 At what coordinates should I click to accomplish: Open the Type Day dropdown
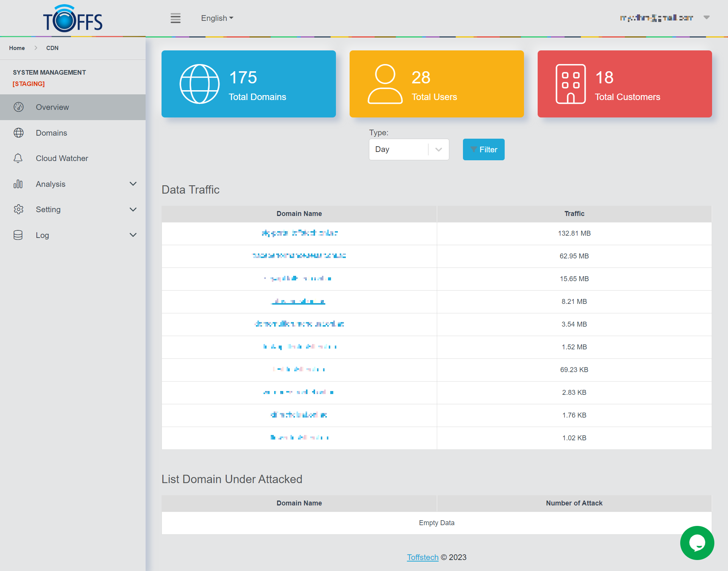pyautogui.click(x=409, y=149)
